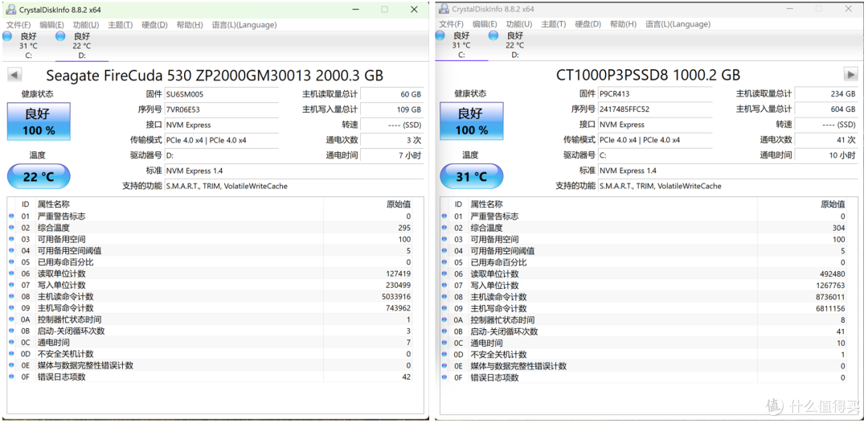Open 功能(U) menu in left window

86,25
